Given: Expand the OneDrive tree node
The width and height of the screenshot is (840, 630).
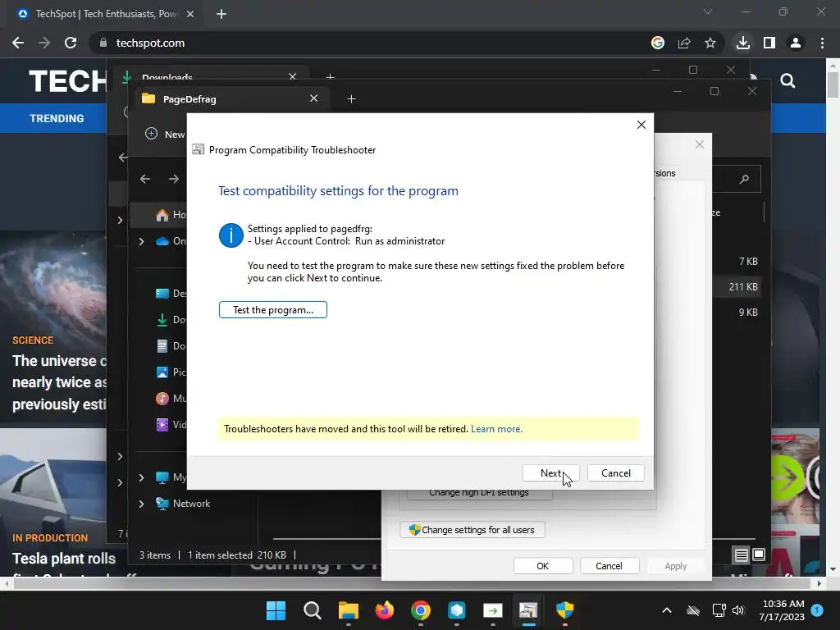Looking at the screenshot, I should (x=141, y=242).
